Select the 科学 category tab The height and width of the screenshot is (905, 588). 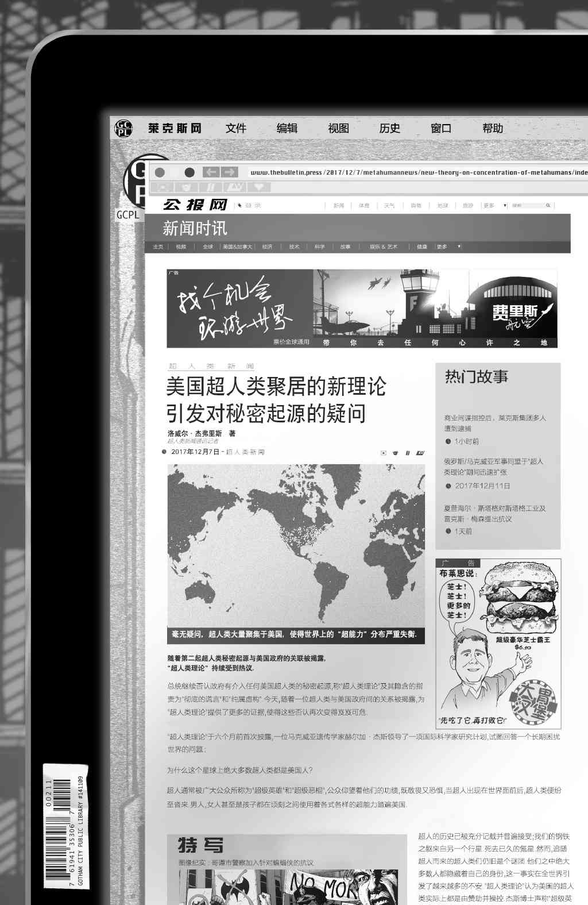(x=319, y=247)
